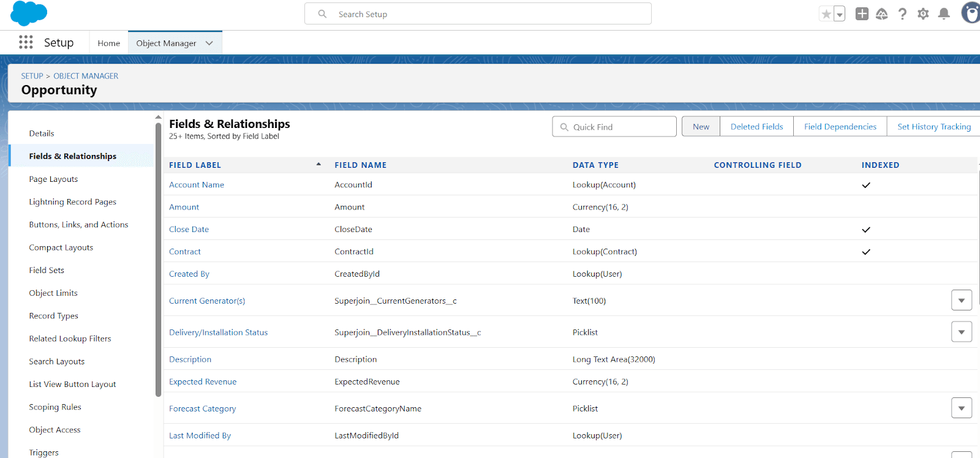Focus the Quick Find input

(x=614, y=127)
